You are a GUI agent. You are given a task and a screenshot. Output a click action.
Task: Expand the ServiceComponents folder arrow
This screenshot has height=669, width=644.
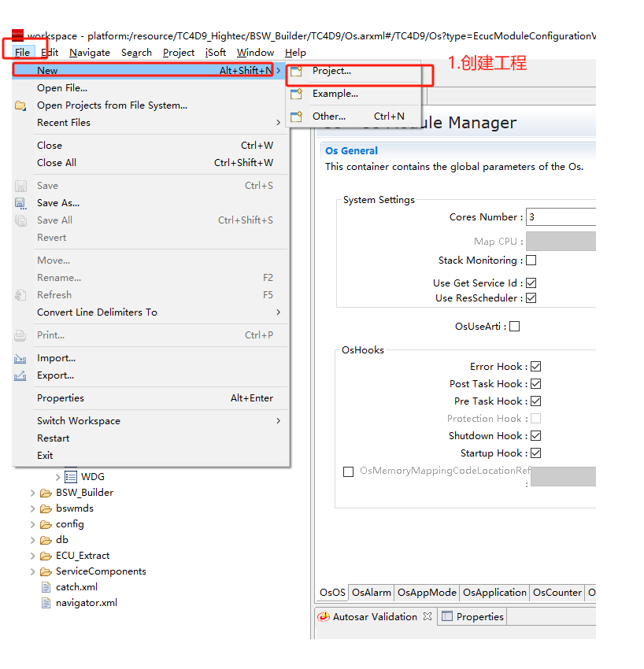click(33, 571)
